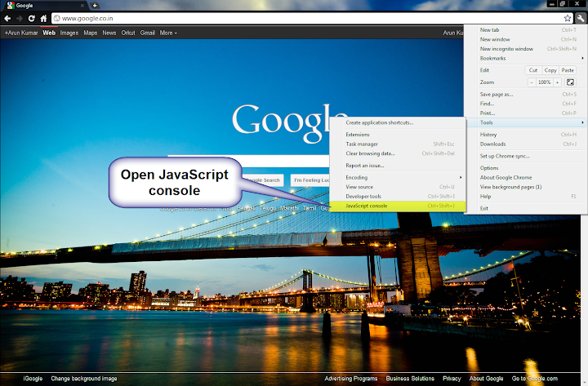Click Go to Google.com link

(x=534, y=379)
